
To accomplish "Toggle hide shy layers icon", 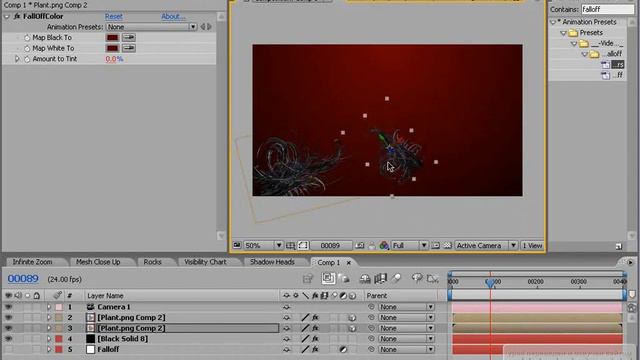I will click(365, 279).
